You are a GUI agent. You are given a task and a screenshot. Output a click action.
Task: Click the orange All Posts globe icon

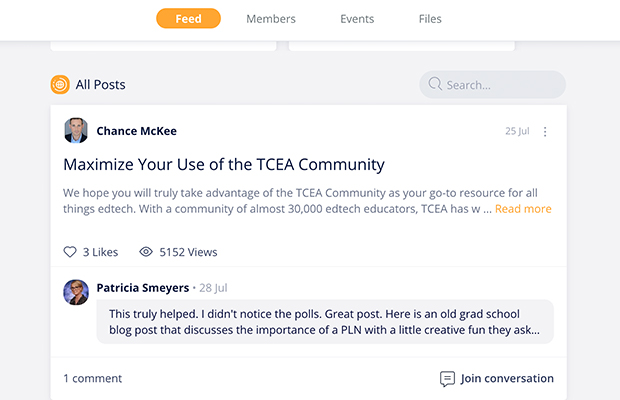click(x=60, y=85)
